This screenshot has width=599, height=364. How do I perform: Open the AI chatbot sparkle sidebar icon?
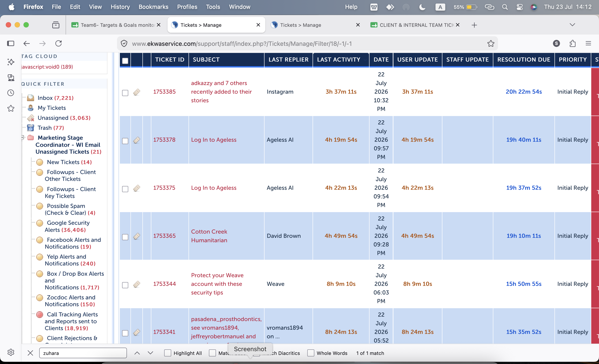point(11,62)
